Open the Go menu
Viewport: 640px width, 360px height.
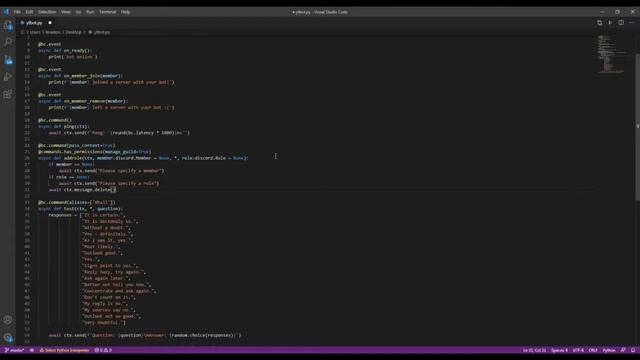pyautogui.click(x=78, y=12)
